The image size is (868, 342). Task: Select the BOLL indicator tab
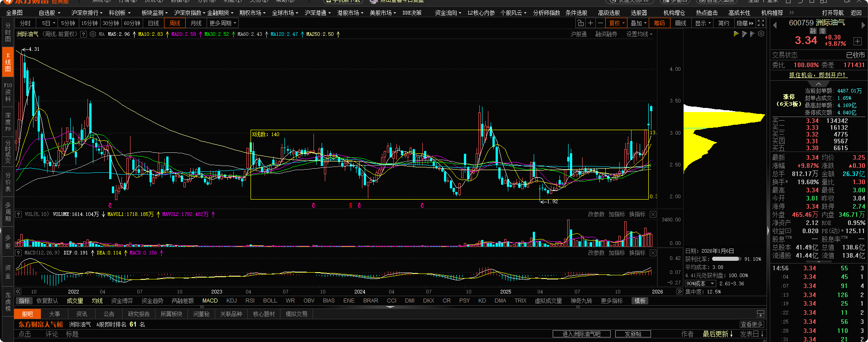coord(270,301)
